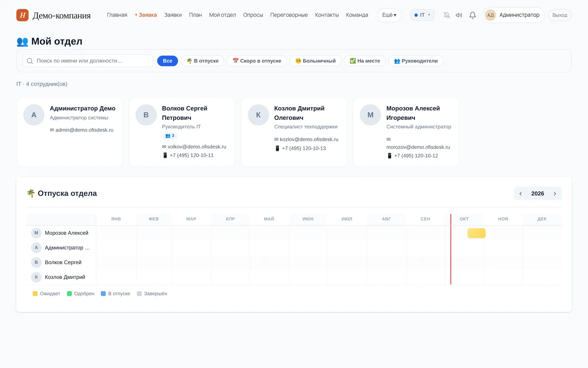Image resolution: width=588 pixels, height=368 pixels.
Task: Click name Козлов Дмитрий Олегович on card
Action: 299,113
